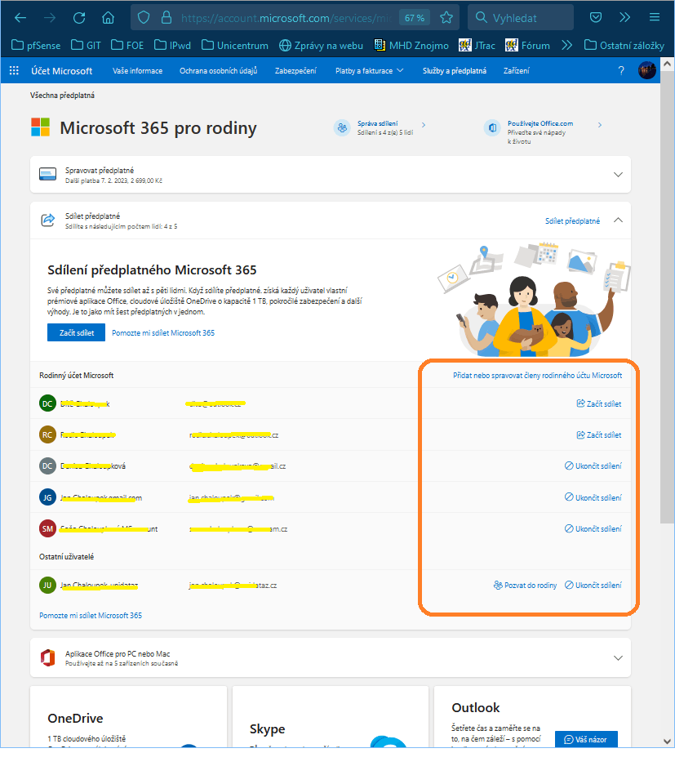Open the Ostatní záložky folder

tap(624, 46)
